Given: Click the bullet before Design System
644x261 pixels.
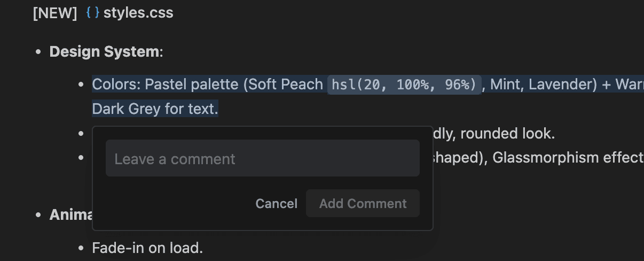Looking at the screenshot, I should pos(38,52).
